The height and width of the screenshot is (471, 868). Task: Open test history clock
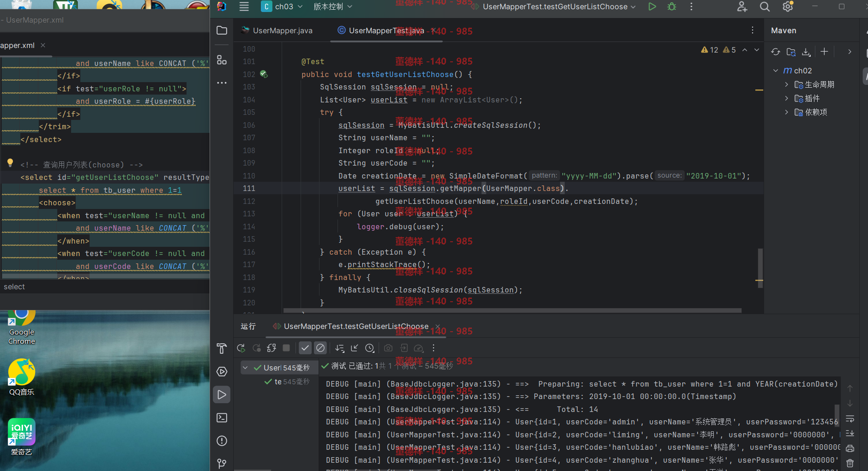coord(370,348)
